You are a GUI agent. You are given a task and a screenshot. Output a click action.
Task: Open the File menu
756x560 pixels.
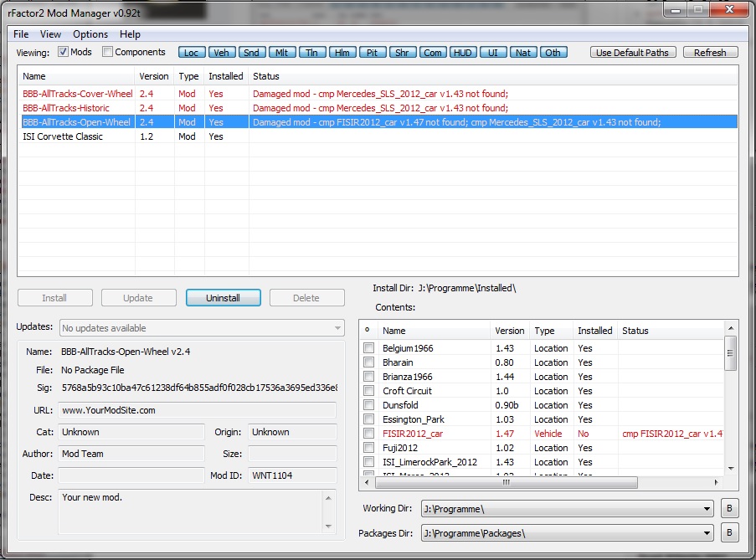(x=21, y=34)
